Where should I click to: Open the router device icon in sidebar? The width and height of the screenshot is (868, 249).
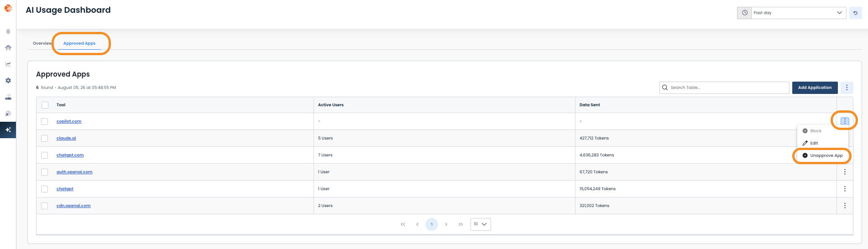8,97
